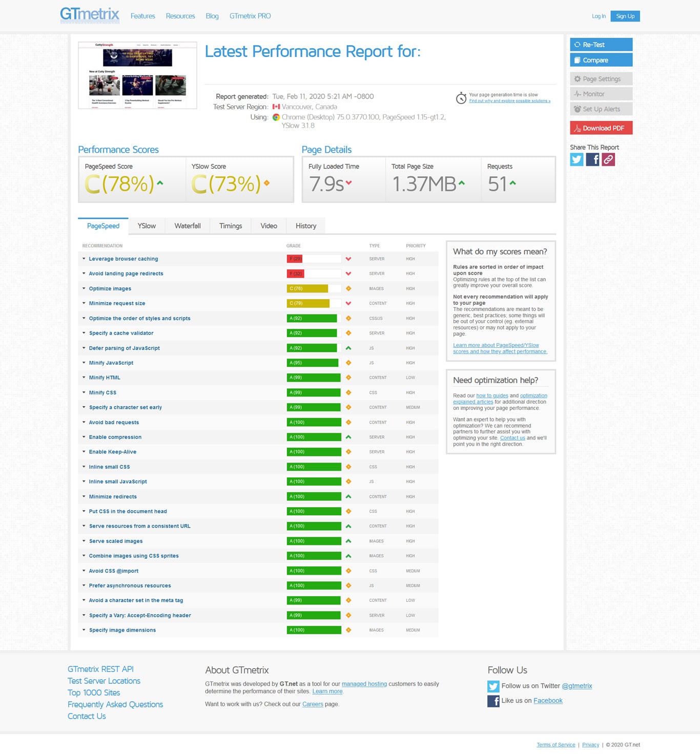Click orange diamond for Minify HTML
Screen dimensions: 700x755
(x=348, y=378)
